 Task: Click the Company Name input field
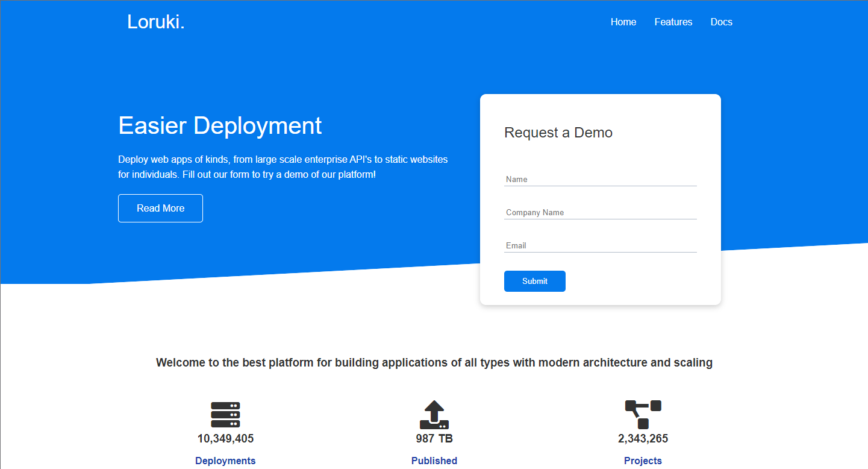(x=600, y=213)
